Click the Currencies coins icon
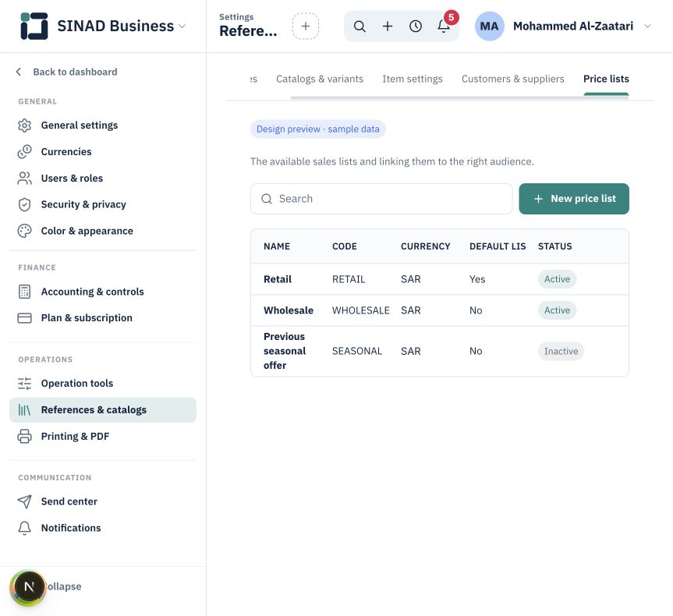Viewport: 673px width, 616px height. point(24,152)
